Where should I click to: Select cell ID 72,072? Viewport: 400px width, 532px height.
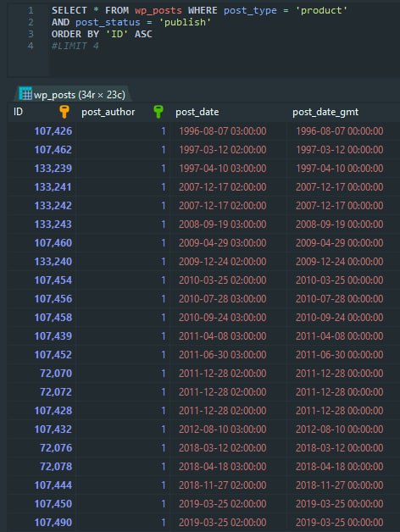pyautogui.click(x=56, y=392)
